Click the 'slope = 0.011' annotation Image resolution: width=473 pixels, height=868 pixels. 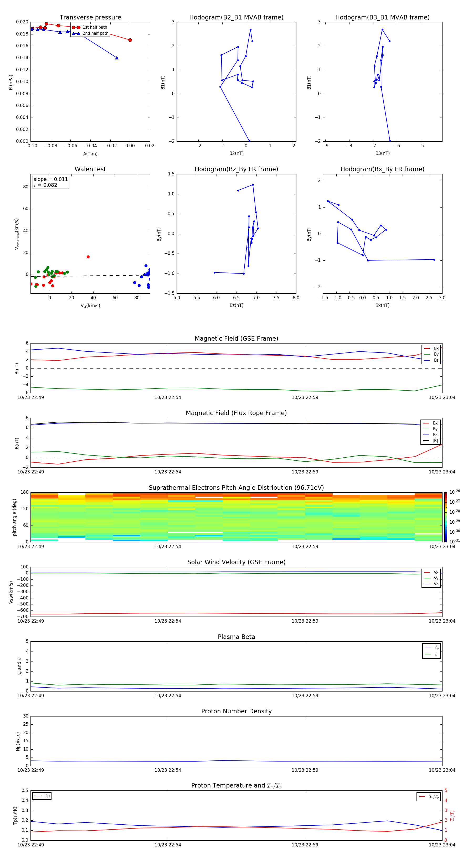[x=51, y=179]
